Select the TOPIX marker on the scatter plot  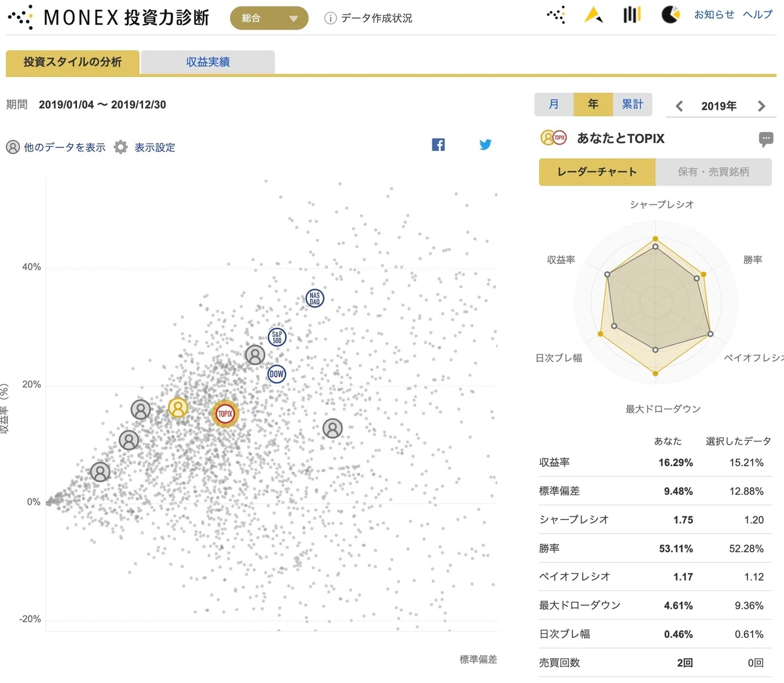click(225, 414)
